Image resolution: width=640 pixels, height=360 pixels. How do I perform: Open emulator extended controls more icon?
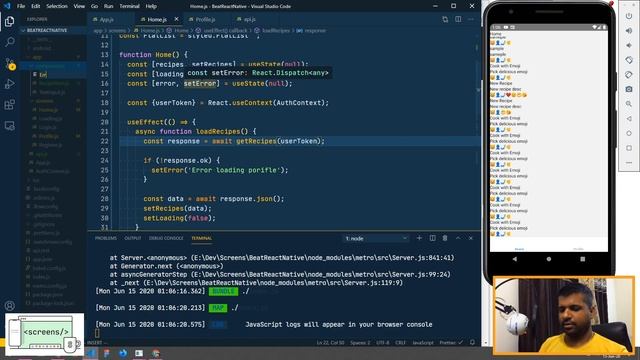click(629, 162)
